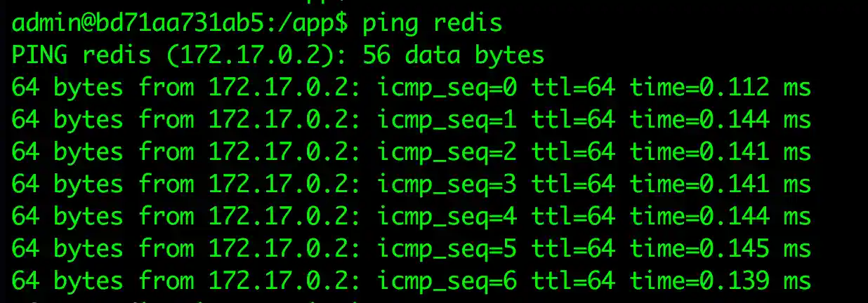The image size is (868, 303).
Task: Click the icmp_seq=1 text
Action: point(447,120)
